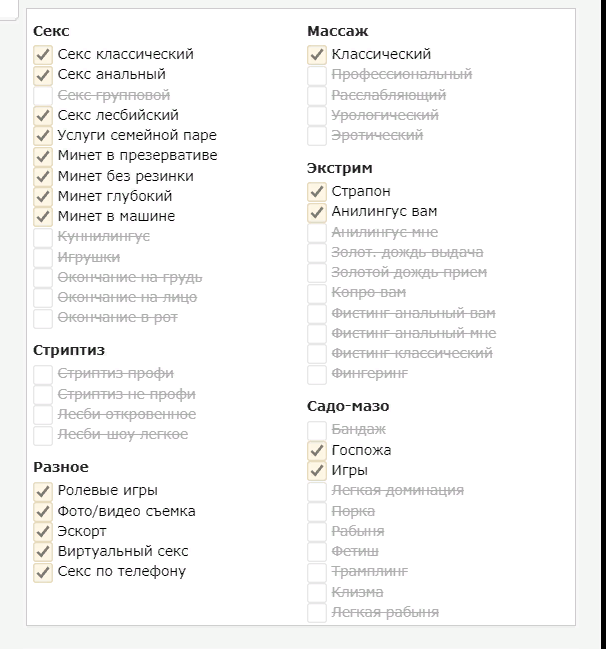Tick the Бандаж checkbox
Viewport: 606px width, 649px height.
317,430
